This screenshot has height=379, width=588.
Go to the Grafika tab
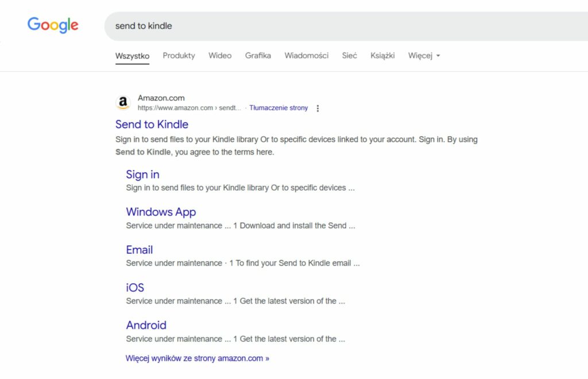click(x=258, y=56)
